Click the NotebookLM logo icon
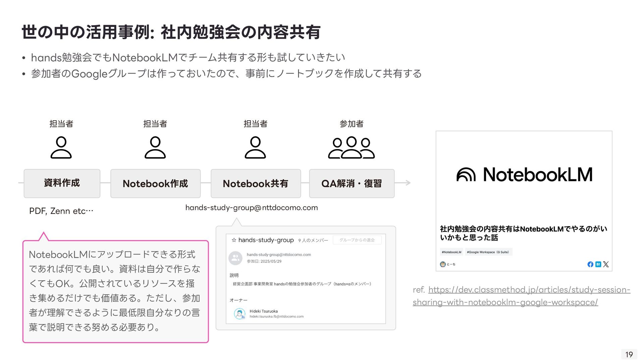Image resolution: width=644 pixels, height=362 pixels. (466, 175)
